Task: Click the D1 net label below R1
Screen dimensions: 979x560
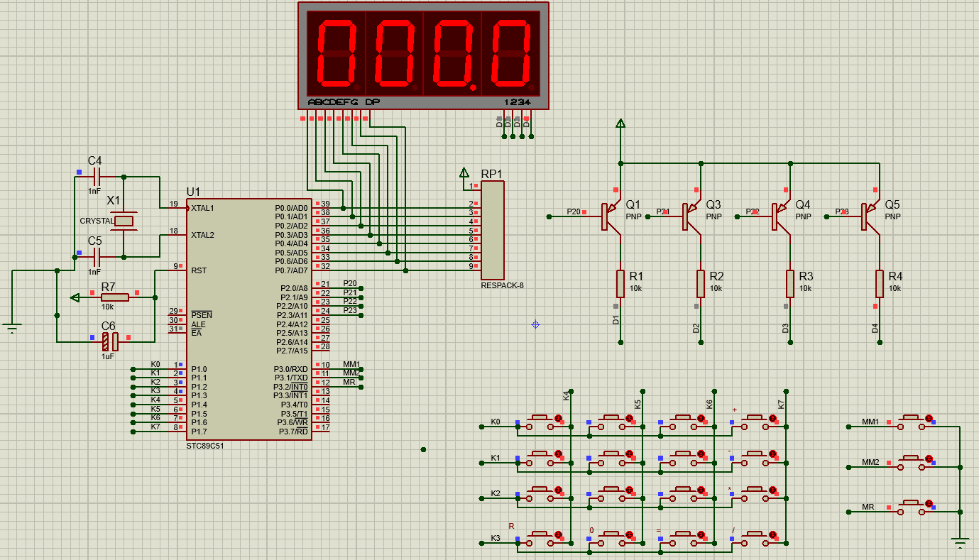Action: coord(616,319)
